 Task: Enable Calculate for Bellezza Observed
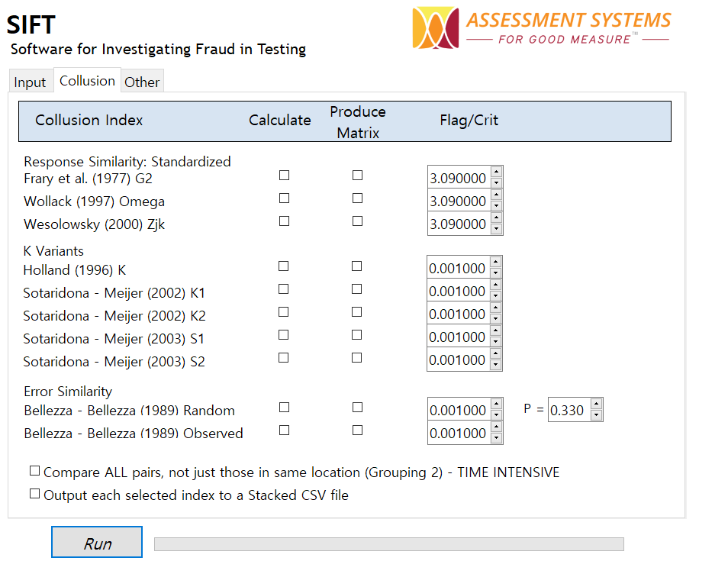(284, 430)
